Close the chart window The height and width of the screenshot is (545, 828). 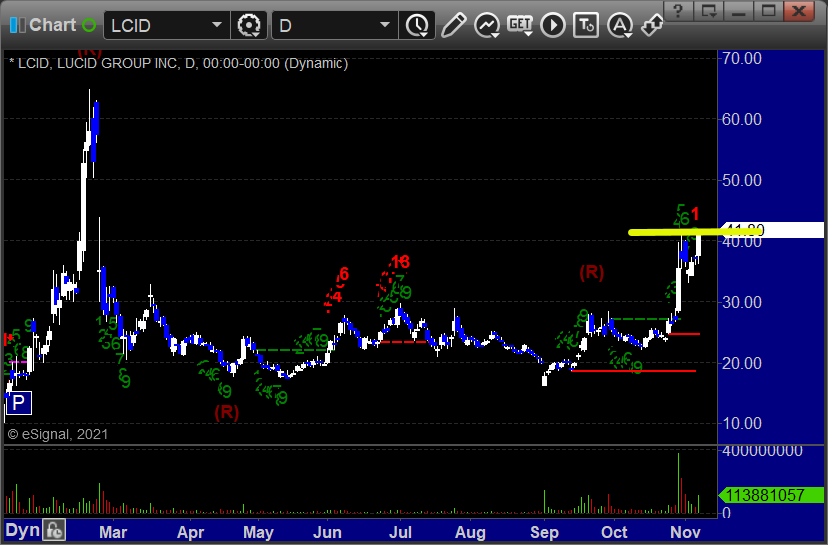[x=799, y=11]
